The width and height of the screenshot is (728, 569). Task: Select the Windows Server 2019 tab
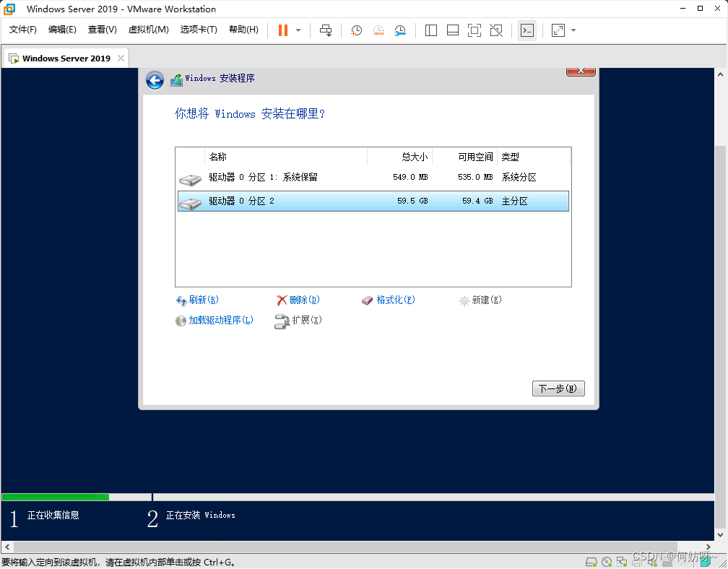click(66, 58)
